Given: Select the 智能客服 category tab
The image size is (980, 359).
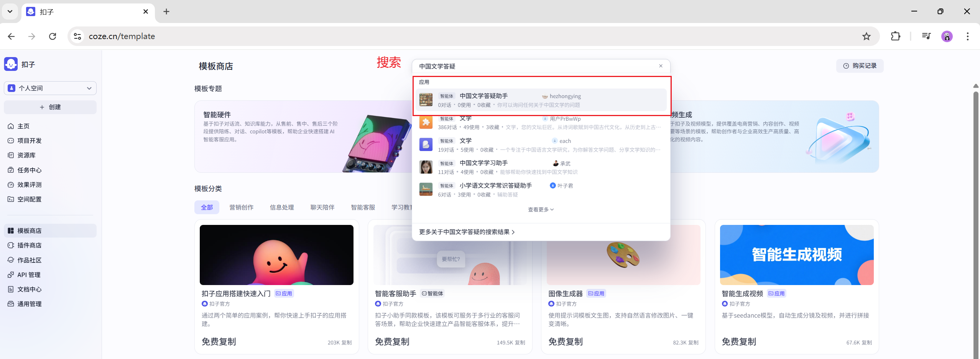Looking at the screenshot, I should pos(363,207).
